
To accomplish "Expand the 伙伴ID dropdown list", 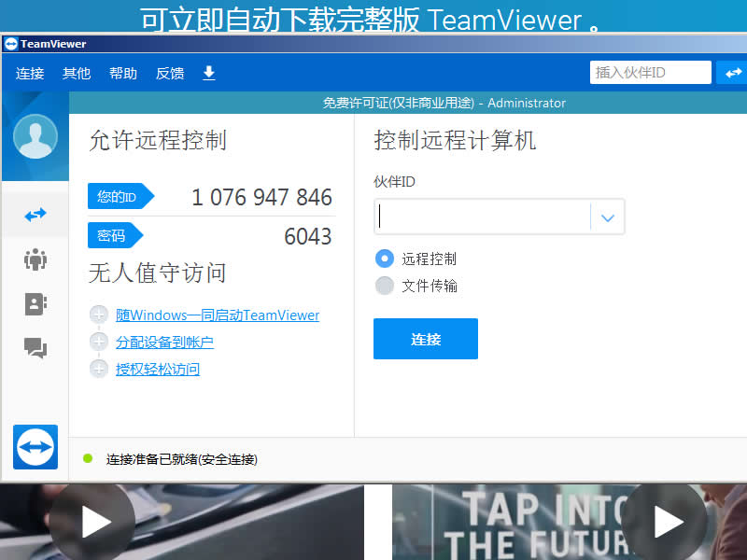I will (x=608, y=217).
